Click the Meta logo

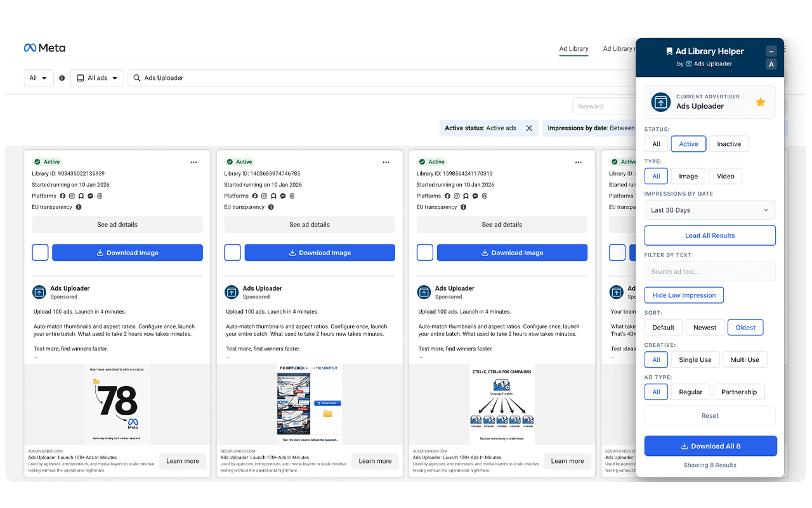click(44, 48)
